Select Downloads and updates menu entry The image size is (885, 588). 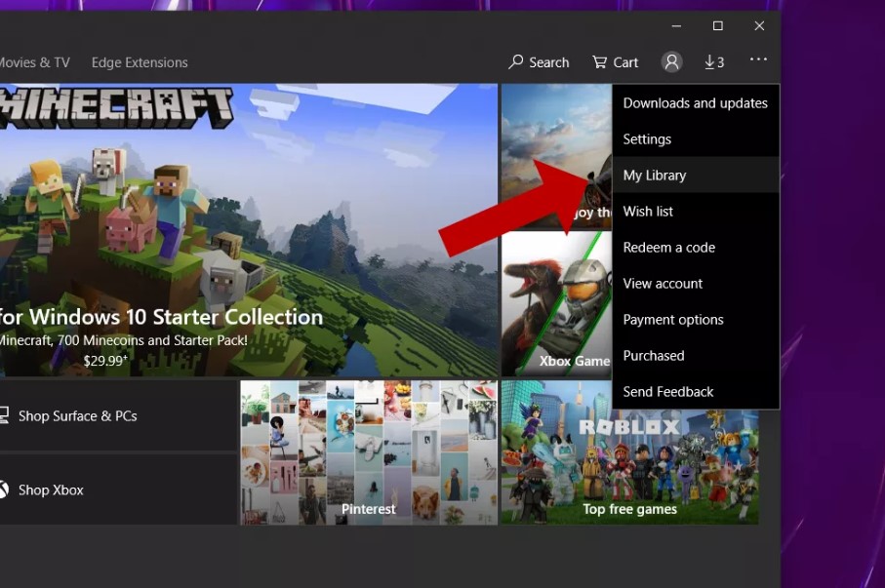coord(696,102)
